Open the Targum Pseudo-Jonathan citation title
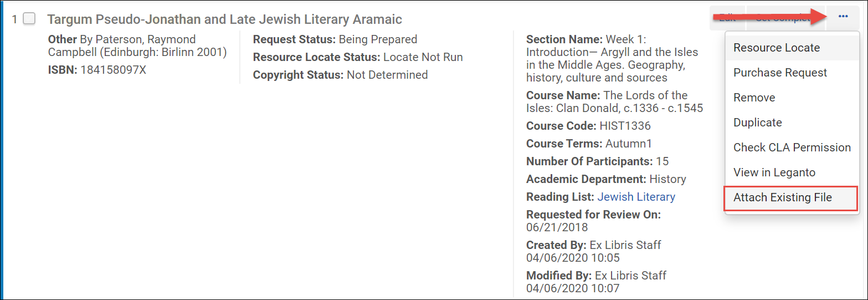Viewport: 868px width, 300px height. click(x=224, y=19)
